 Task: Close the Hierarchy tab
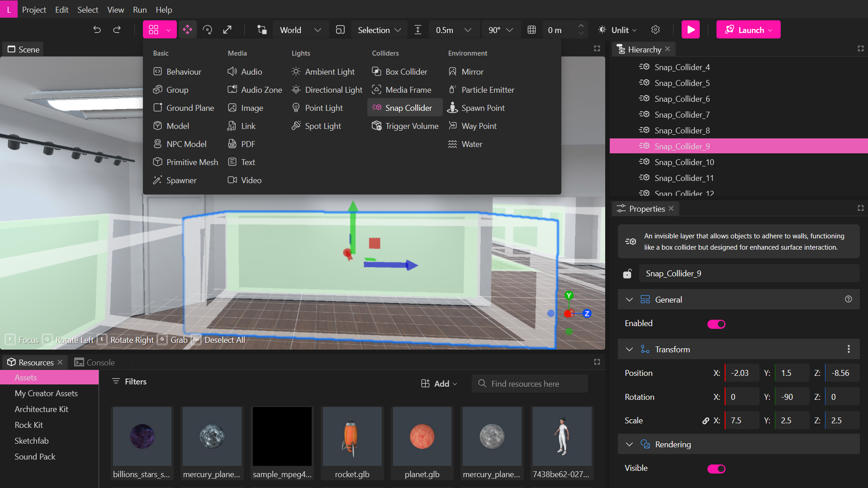tap(668, 49)
